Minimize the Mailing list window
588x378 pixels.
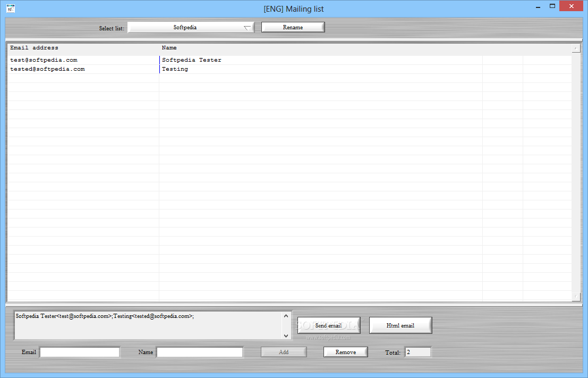(538, 6)
